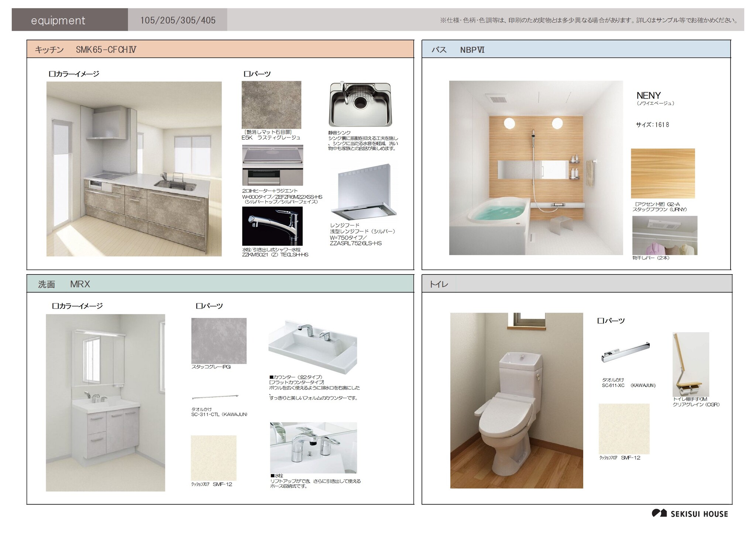Click the flat counter type basin image

[313, 347]
